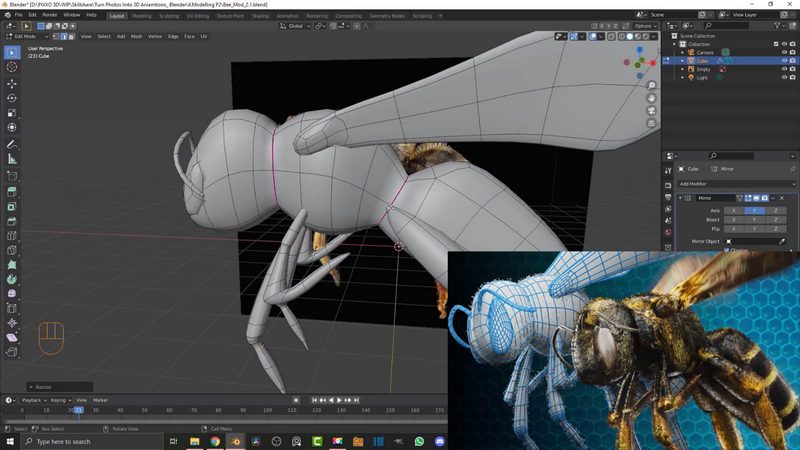
Task: Click the timeline play button
Action: tap(339, 400)
